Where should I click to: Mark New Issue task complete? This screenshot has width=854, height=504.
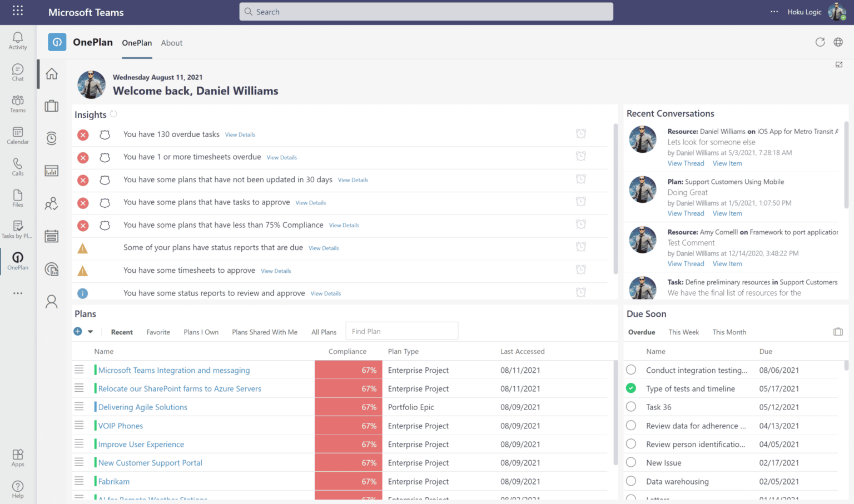pyautogui.click(x=631, y=462)
